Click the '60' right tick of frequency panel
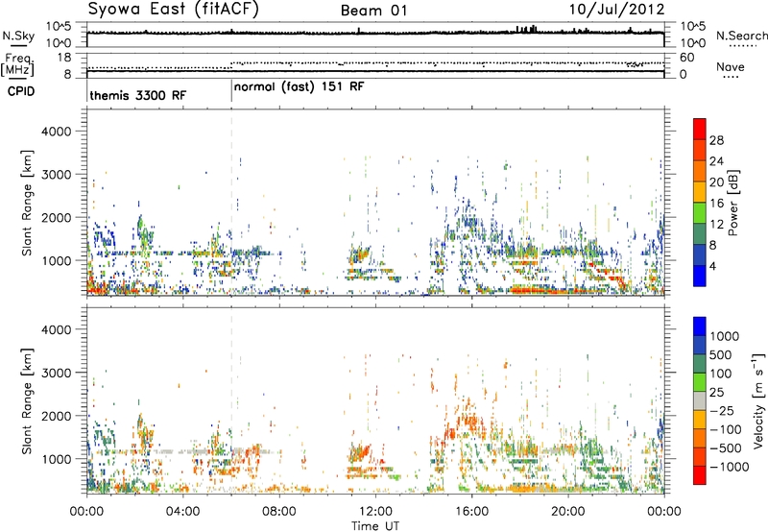Viewport: 768px width, 532px height. click(x=687, y=58)
